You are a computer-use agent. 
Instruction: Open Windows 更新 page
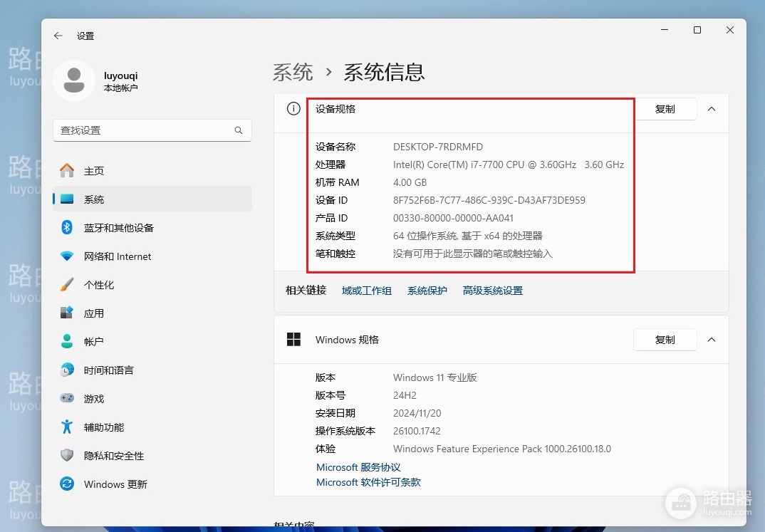(152, 484)
